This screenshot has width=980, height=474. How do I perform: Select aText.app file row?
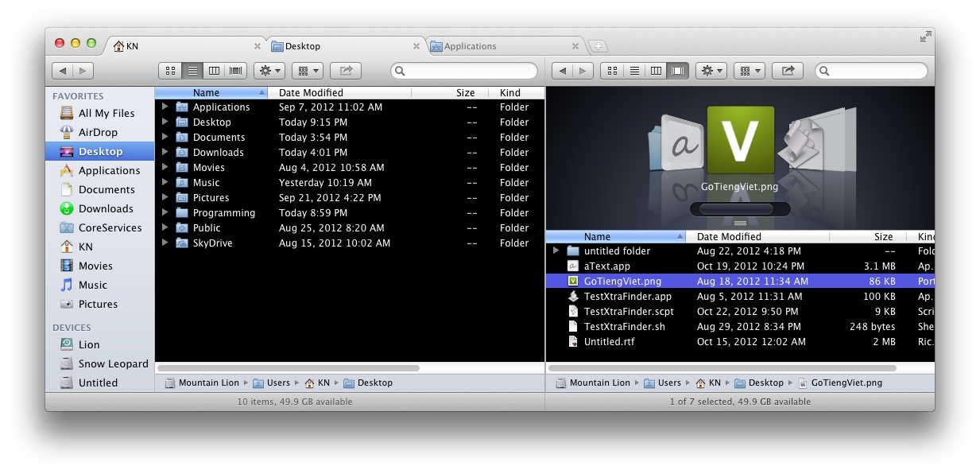740,266
